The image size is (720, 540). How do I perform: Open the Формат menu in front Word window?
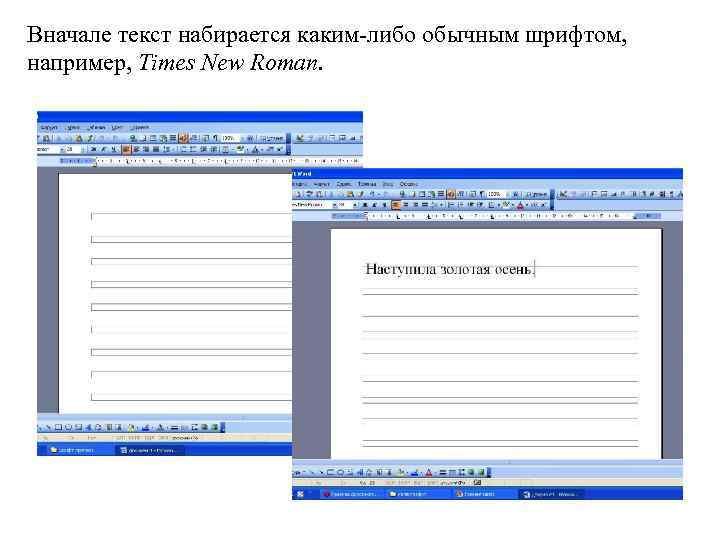(x=321, y=184)
